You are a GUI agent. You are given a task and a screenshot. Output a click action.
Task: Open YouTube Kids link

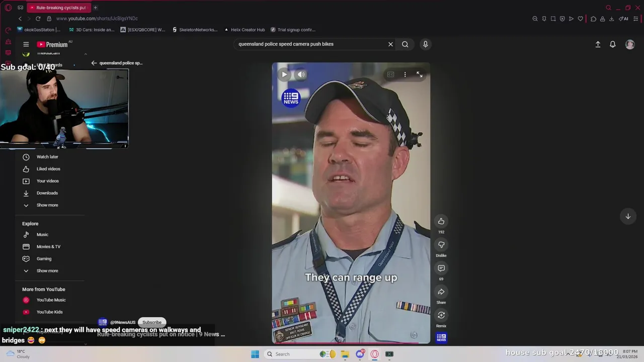pyautogui.click(x=50, y=312)
